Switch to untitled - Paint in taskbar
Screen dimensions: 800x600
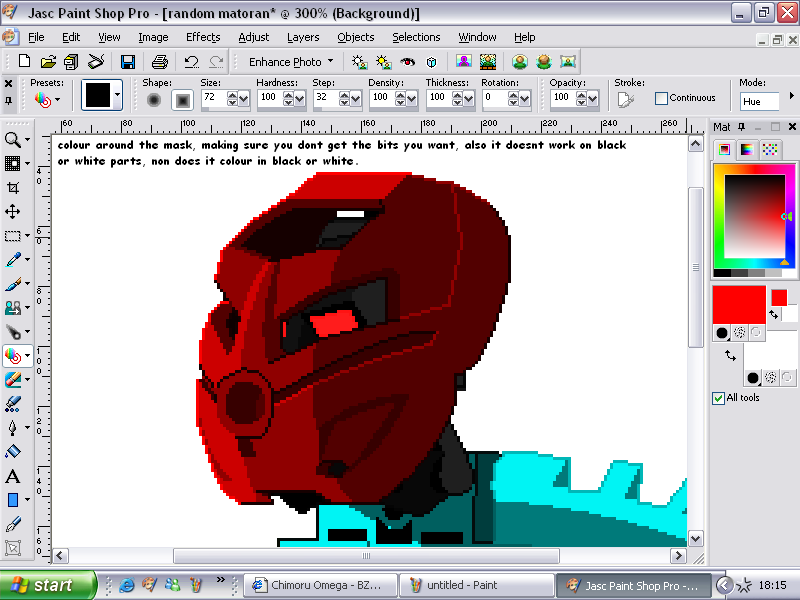pyautogui.click(x=477, y=584)
